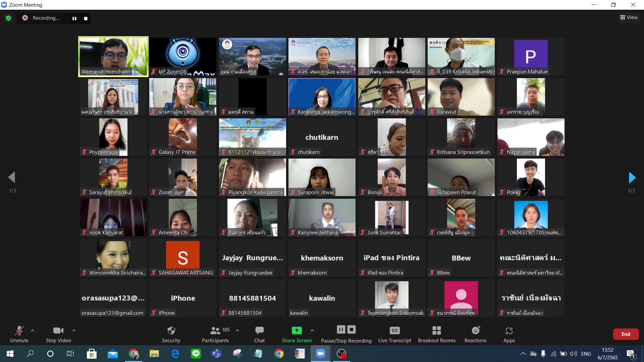Open the Reactions menu
The height and width of the screenshot is (362, 644).
click(x=475, y=335)
